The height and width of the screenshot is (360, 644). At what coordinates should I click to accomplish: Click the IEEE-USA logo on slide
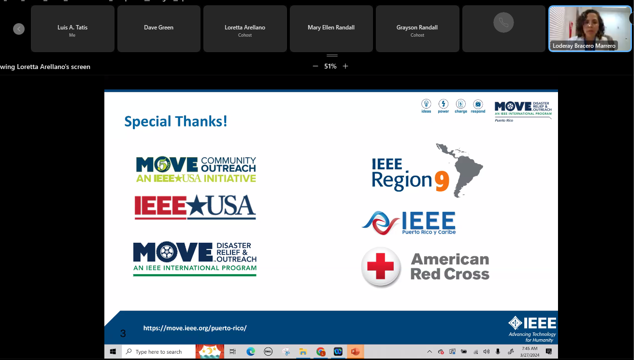tap(195, 208)
